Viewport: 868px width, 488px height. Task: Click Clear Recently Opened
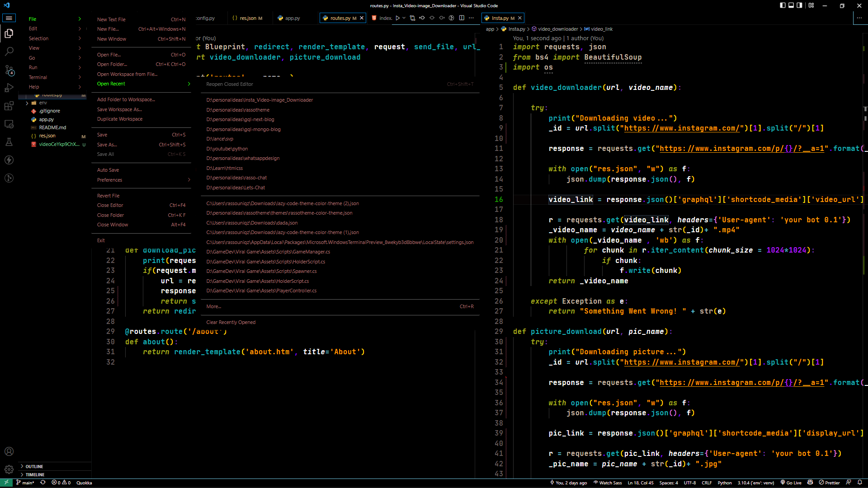231,322
